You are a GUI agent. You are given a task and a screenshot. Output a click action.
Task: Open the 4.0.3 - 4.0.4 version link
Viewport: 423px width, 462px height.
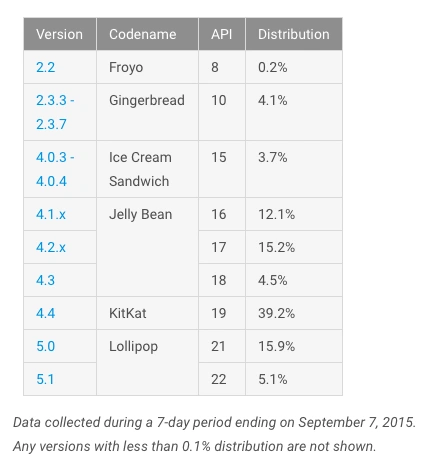pyautogui.click(x=55, y=169)
